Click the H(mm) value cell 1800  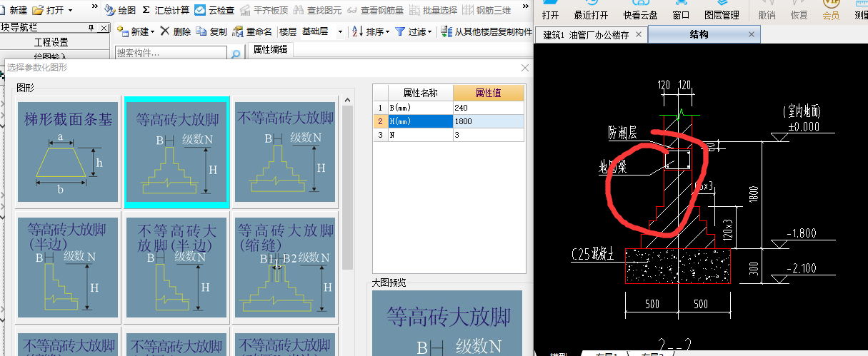(x=489, y=121)
